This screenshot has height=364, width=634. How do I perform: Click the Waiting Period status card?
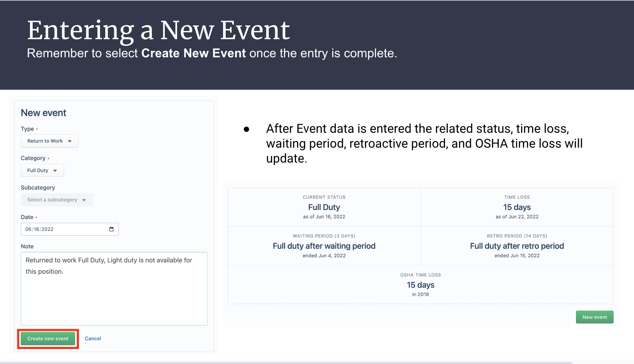[324, 246]
